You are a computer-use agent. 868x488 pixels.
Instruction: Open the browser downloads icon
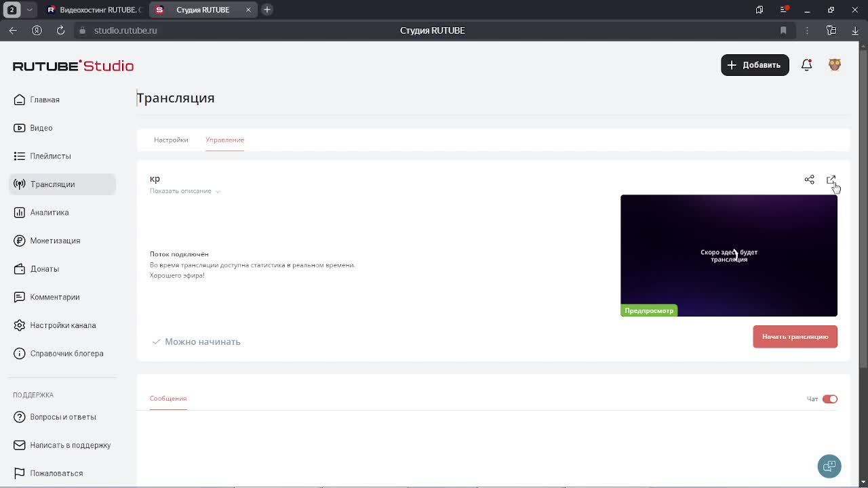click(x=855, y=30)
